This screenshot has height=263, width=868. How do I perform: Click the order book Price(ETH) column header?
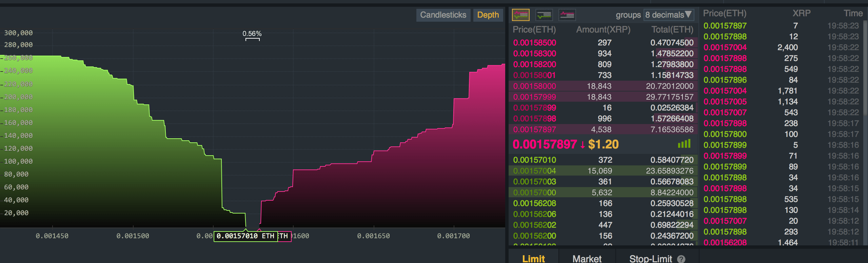point(534,30)
